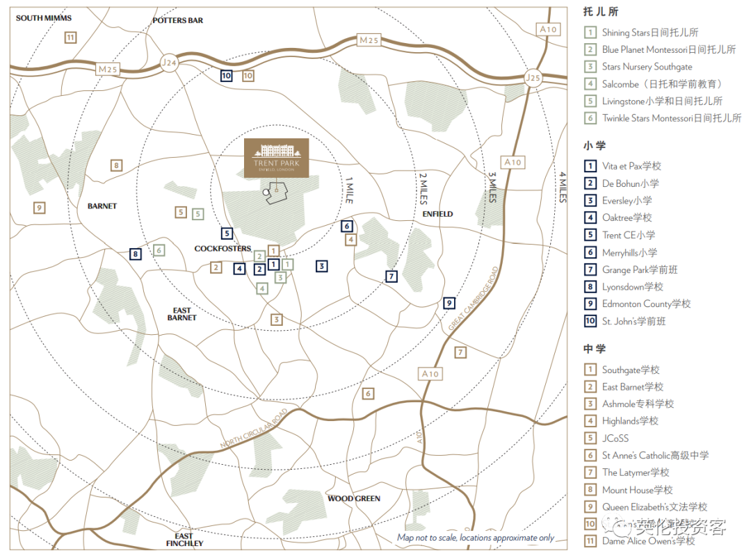Select tan map marker 3 near East Barnet
Screen dimensions: 751x560
276,320
